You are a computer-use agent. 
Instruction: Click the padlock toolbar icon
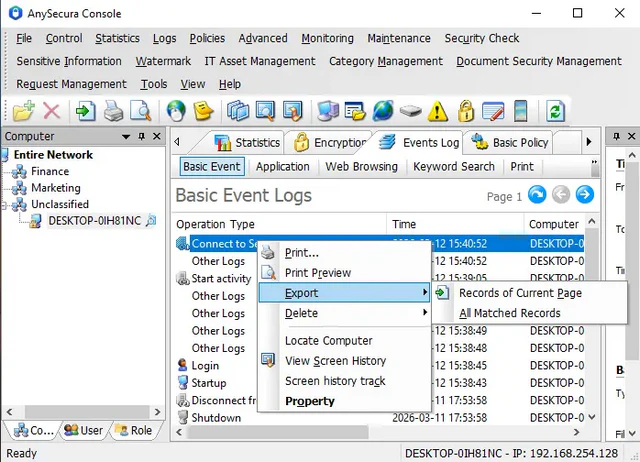click(466, 111)
